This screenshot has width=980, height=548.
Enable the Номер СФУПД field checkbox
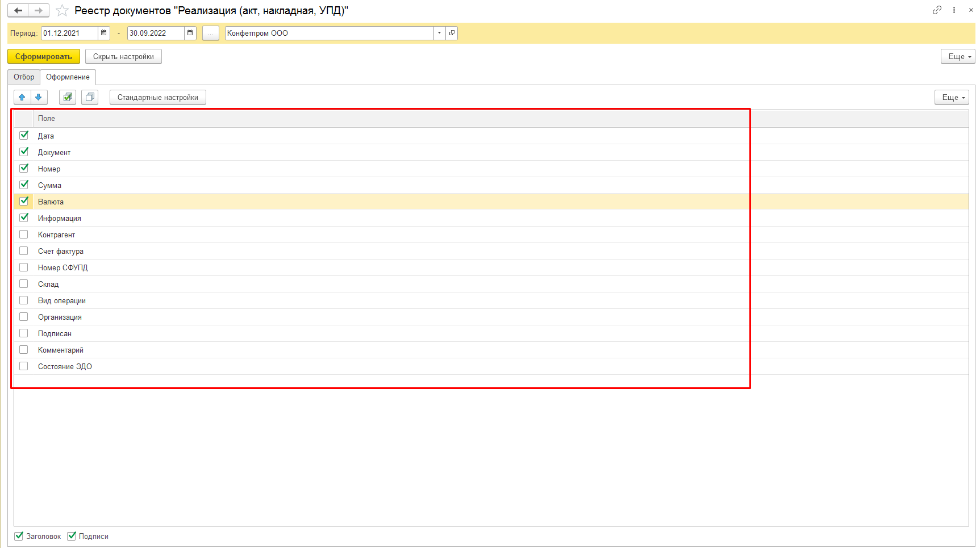24,267
